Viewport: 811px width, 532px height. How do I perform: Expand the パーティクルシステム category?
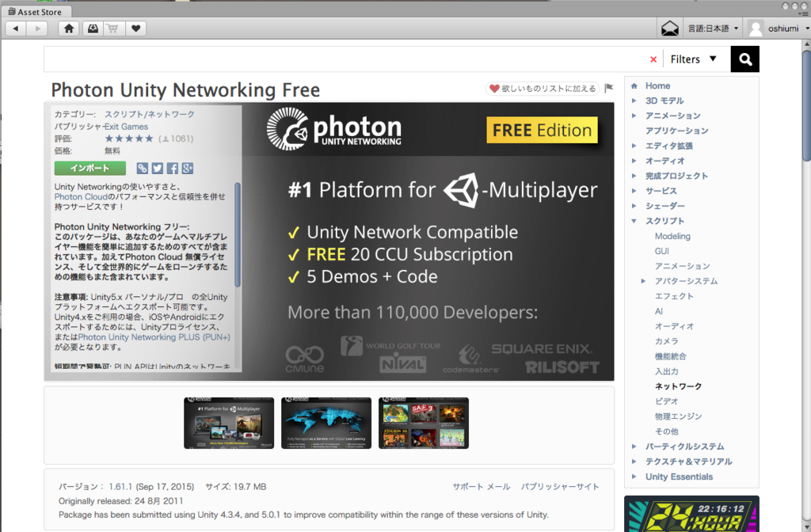[x=634, y=446]
